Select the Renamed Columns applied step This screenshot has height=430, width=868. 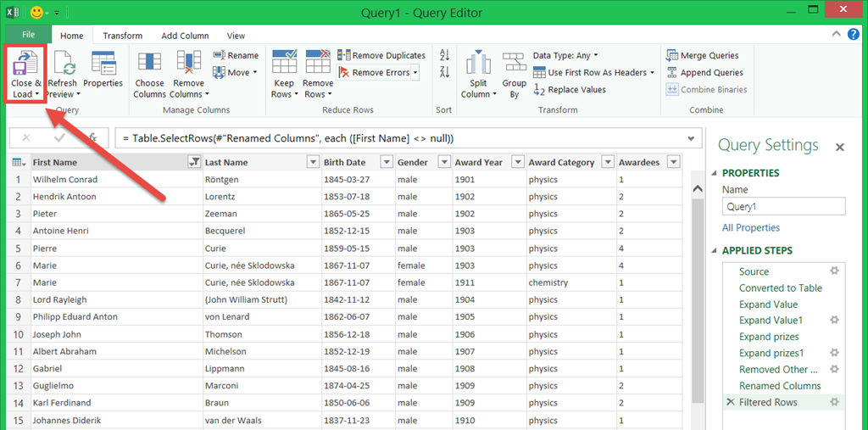click(x=779, y=386)
